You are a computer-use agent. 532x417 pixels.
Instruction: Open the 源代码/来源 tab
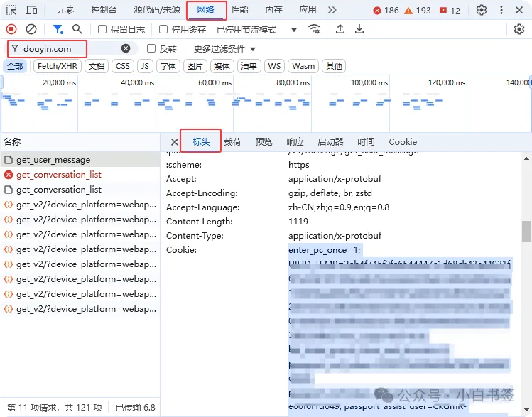[157, 10]
